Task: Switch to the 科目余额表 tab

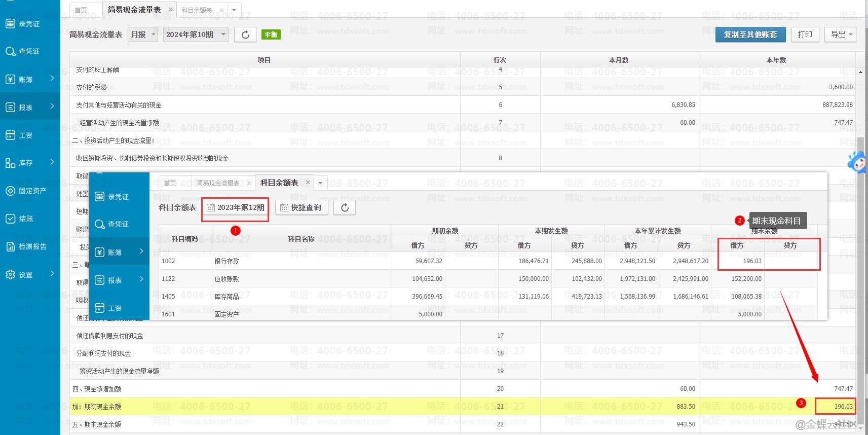Action: click(197, 10)
